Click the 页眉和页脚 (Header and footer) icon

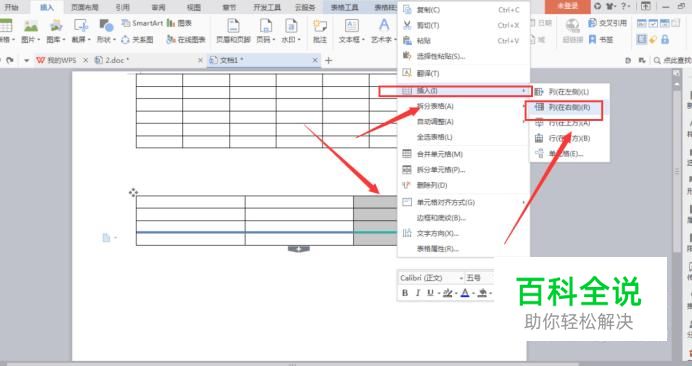(233, 26)
